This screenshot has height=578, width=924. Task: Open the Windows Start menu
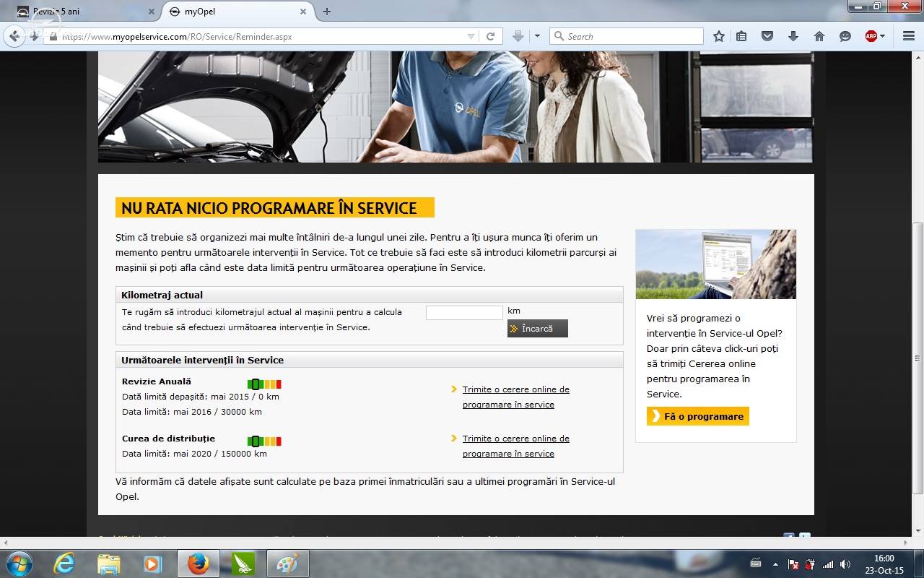coord(19,564)
